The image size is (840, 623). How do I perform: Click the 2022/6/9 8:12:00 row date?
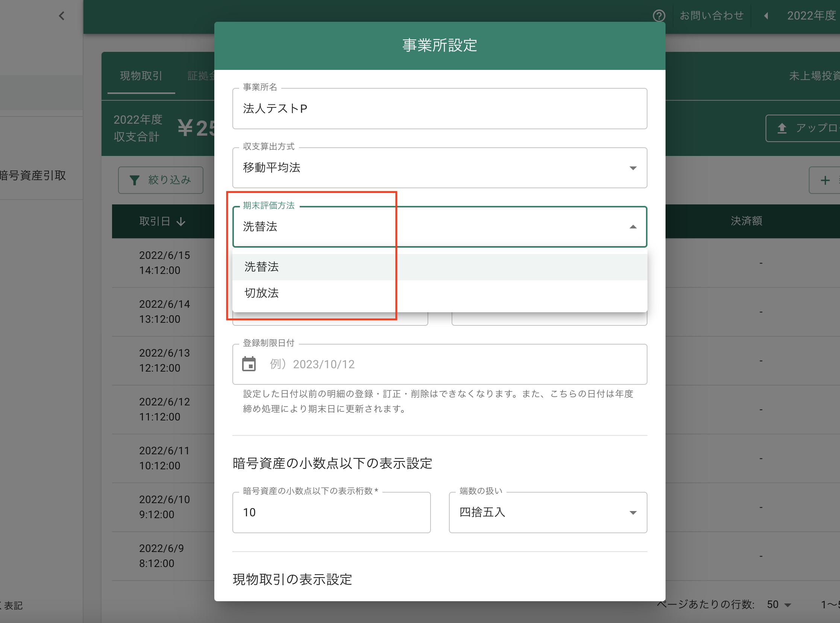pos(161,556)
